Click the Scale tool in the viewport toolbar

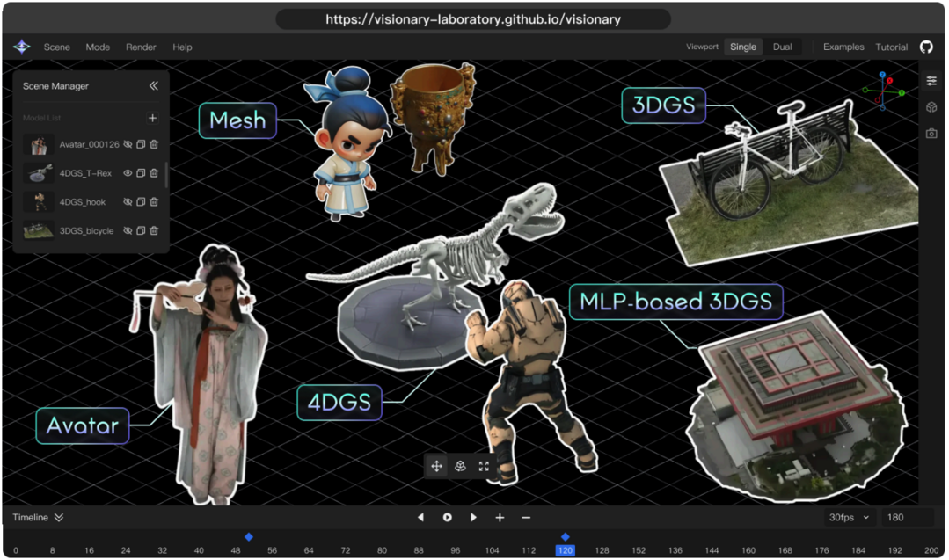coord(484,466)
